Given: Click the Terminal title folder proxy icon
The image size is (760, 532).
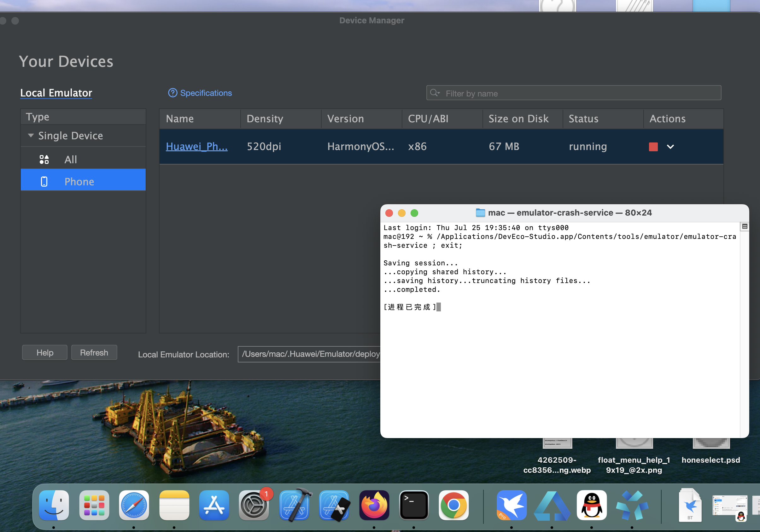Looking at the screenshot, I should (480, 213).
